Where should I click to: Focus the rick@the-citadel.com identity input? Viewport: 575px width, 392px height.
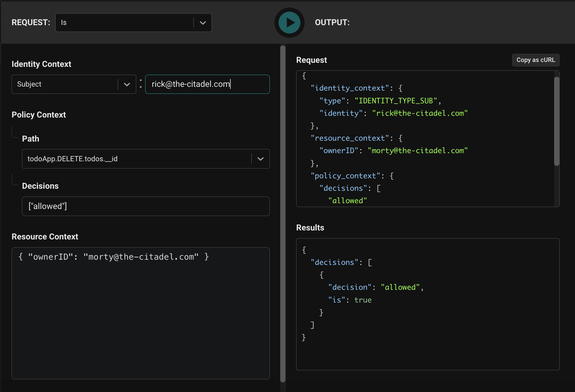207,84
